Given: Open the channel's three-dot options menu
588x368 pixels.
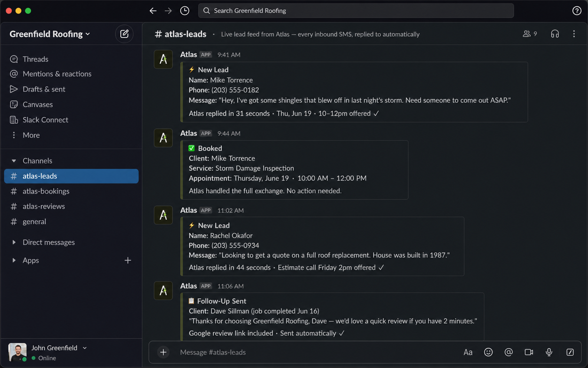Looking at the screenshot, I should tap(574, 34).
